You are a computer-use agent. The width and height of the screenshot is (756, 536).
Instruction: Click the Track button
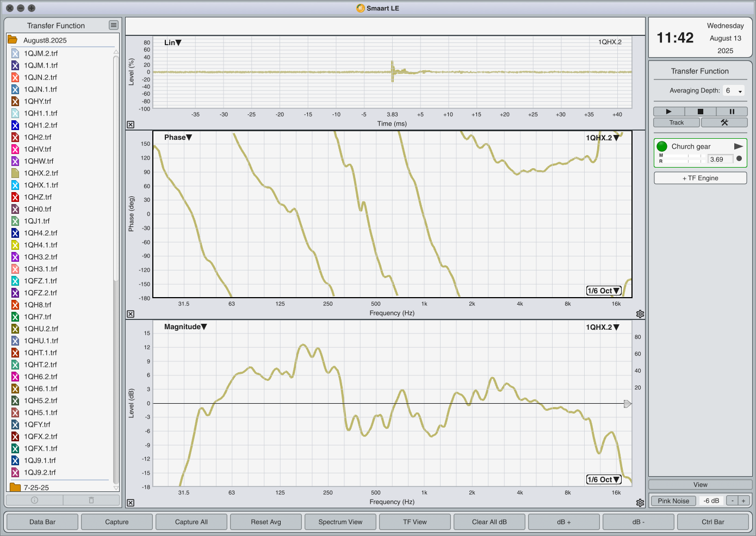point(677,122)
